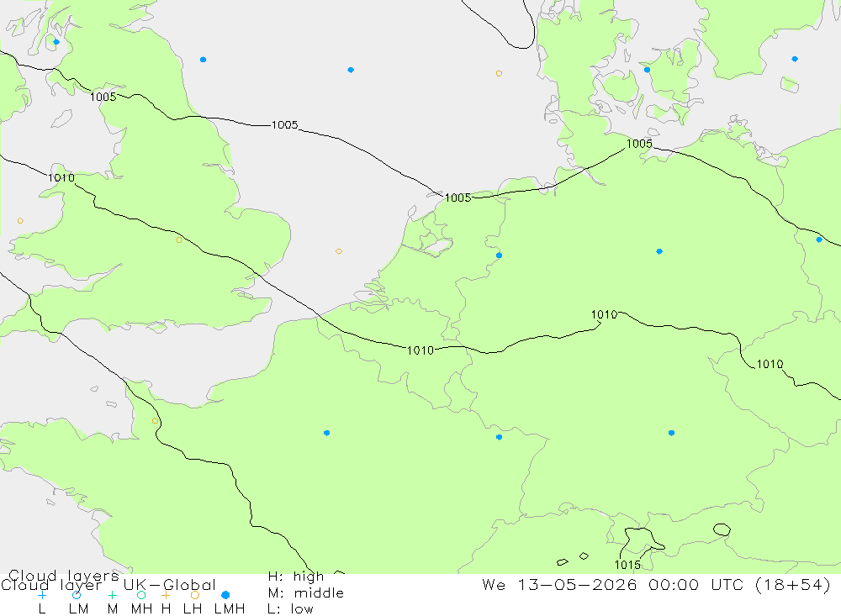Click the 1010 label over Belgium
The image size is (841, 616).
tap(420, 350)
